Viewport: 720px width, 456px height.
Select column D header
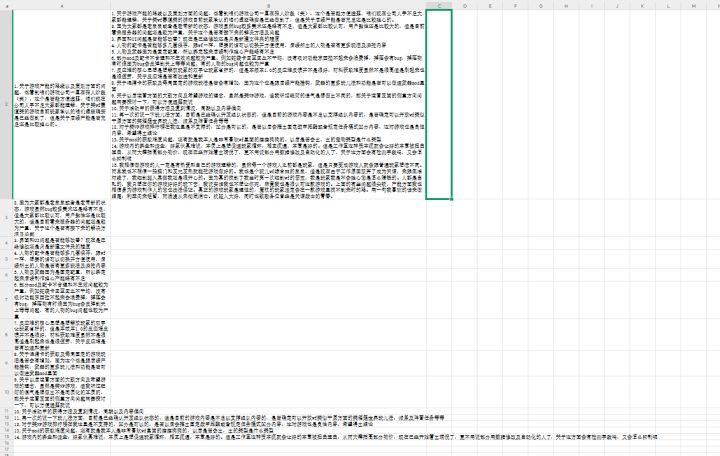coord(464,6)
